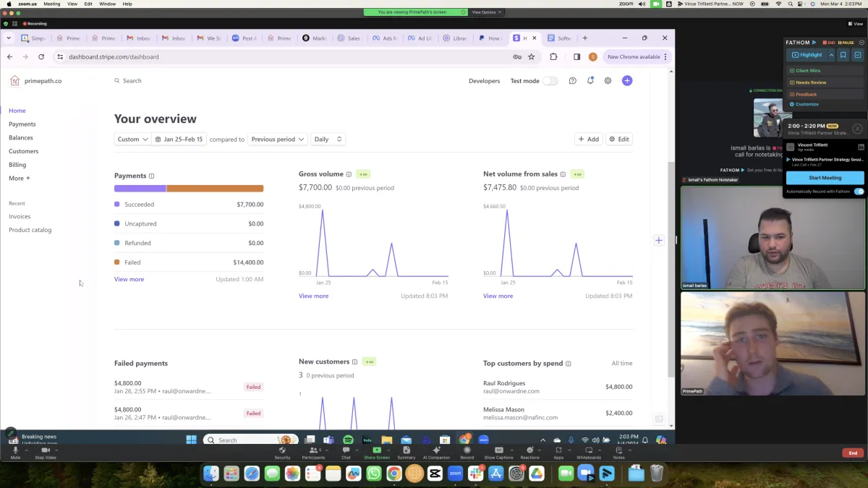Viewport: 868px width, 488px height.
Task: Click View more under Payments
Action: [x=129, y=279]
